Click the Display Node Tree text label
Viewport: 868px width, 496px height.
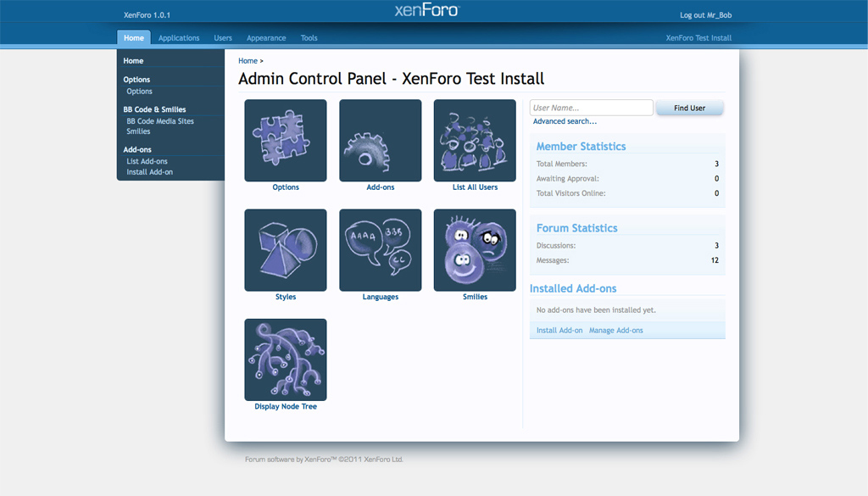[x=286, y=407]
